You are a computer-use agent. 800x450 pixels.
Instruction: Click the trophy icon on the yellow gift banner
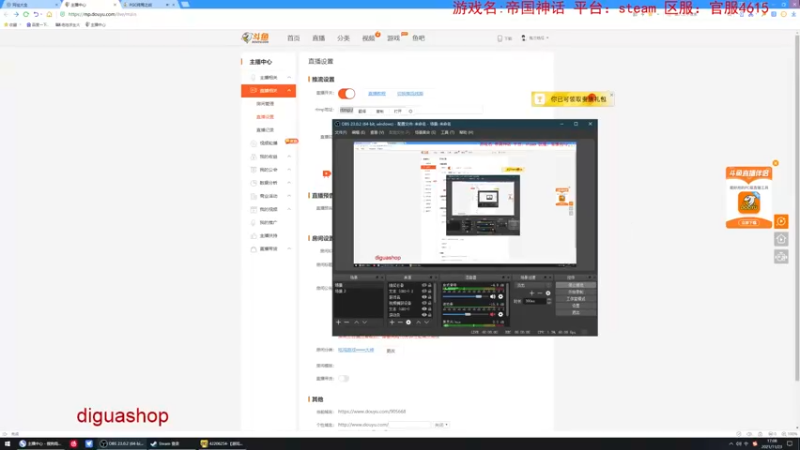coord(540,99)
